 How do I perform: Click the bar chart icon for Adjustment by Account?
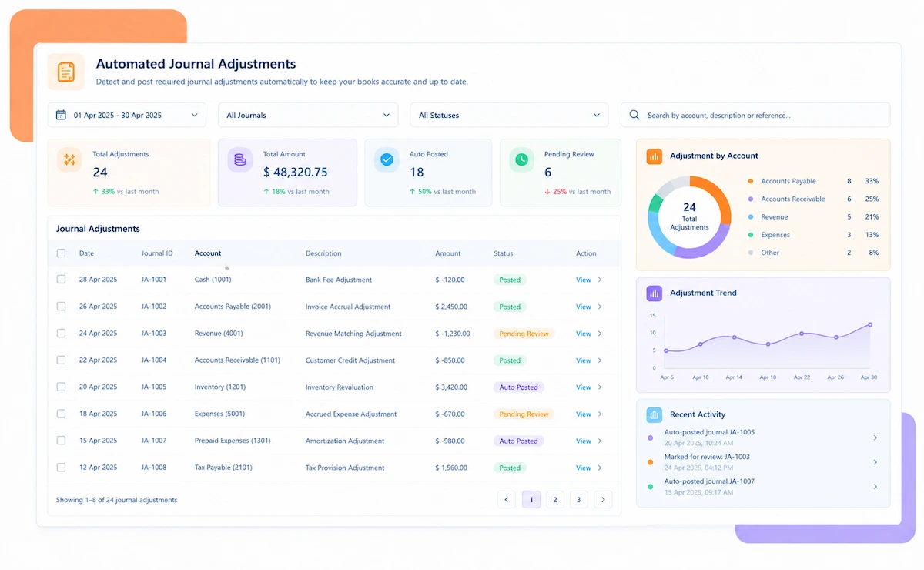coord(654,156)
